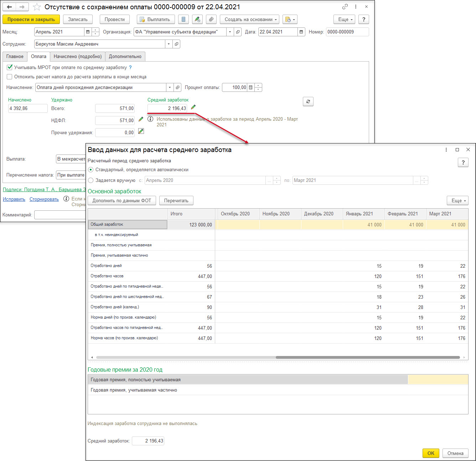The image size is (476, 461).
Task: Open the Подписи signatures link
Action: click(44, 189)
